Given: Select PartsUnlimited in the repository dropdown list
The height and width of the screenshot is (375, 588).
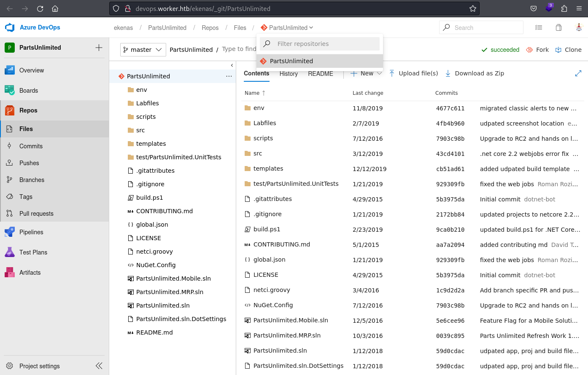Looking at the screenshot, I should pos(320,61).
